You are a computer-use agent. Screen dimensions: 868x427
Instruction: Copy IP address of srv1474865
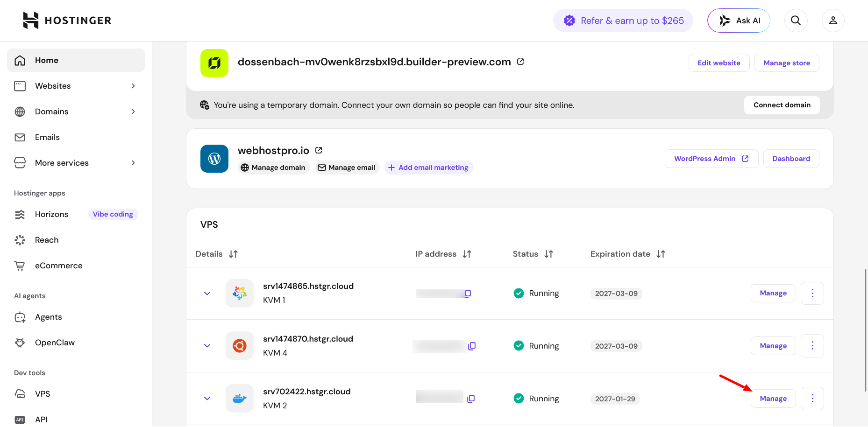click(x=468, y=294)
